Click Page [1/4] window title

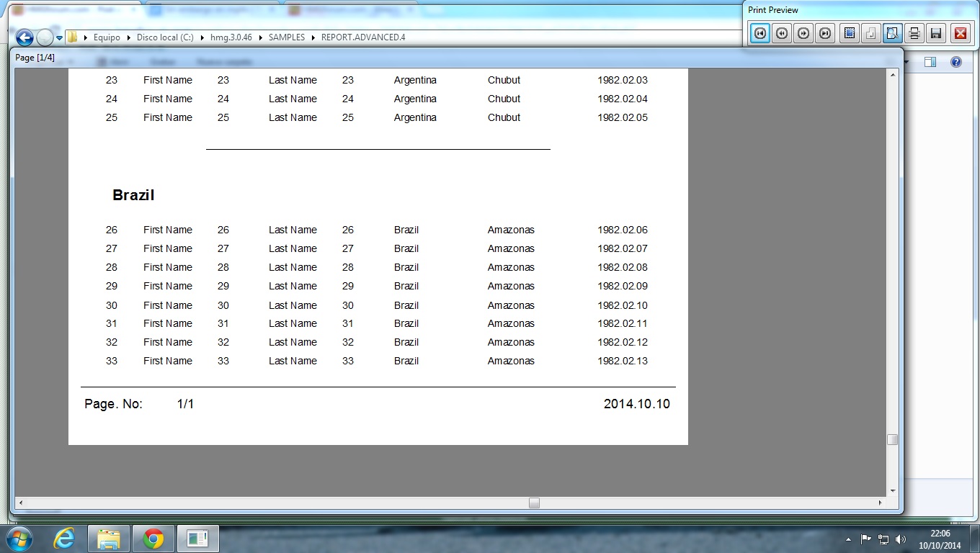pyautogui.click(x=35, y=58)
